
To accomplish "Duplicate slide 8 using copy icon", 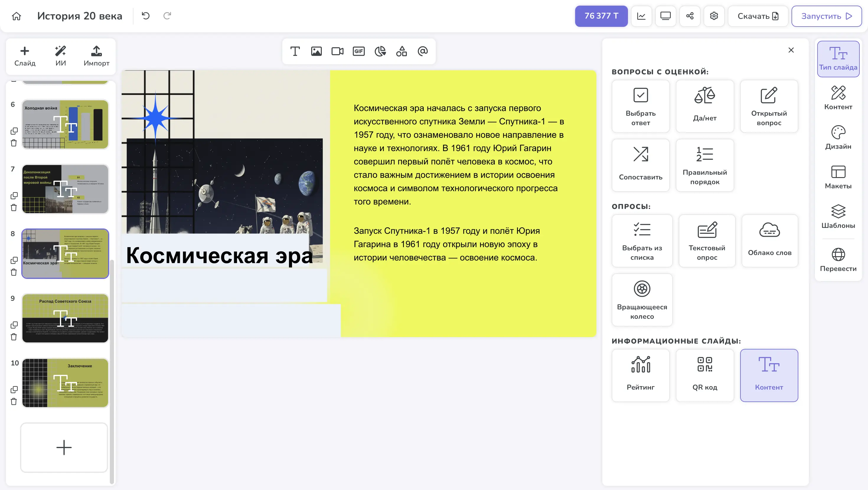I will click(x=14, y=260).
